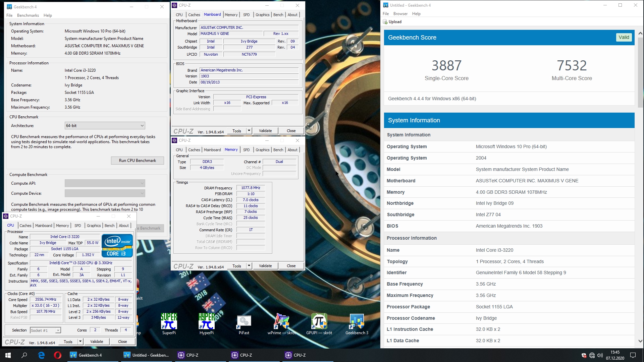Open taskbar search magnifier
The width and height of the screenshot is (644, 362).
24,355
